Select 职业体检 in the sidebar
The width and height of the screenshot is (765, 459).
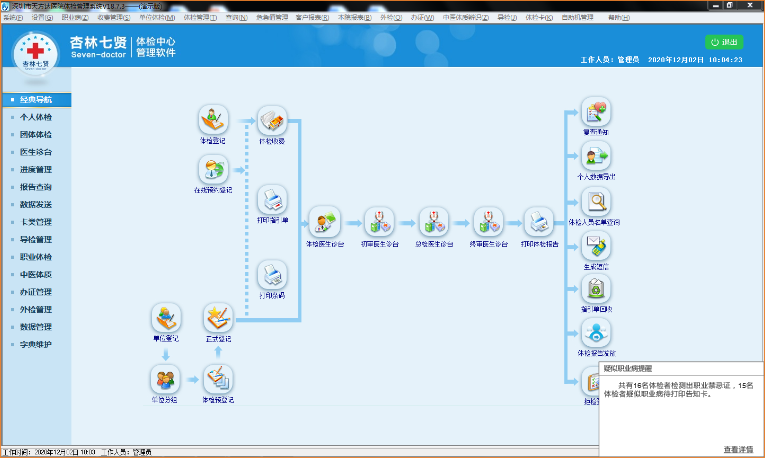pos(37,257)
